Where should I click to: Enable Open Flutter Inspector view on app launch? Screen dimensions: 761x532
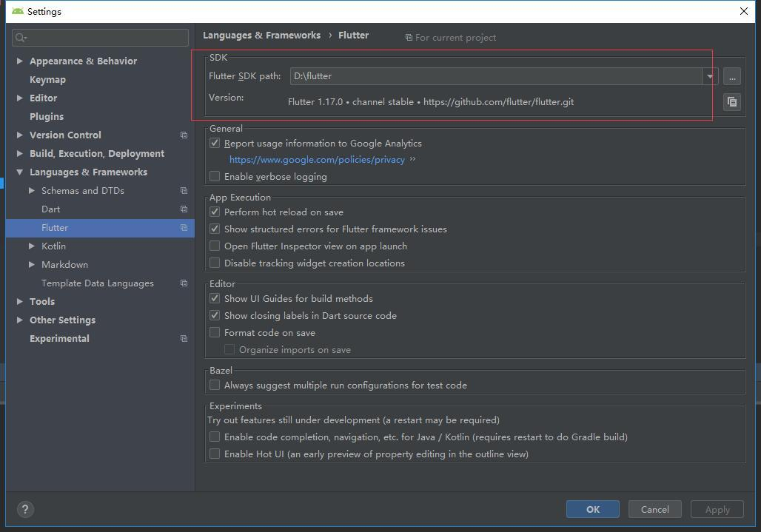pos(215,246)
